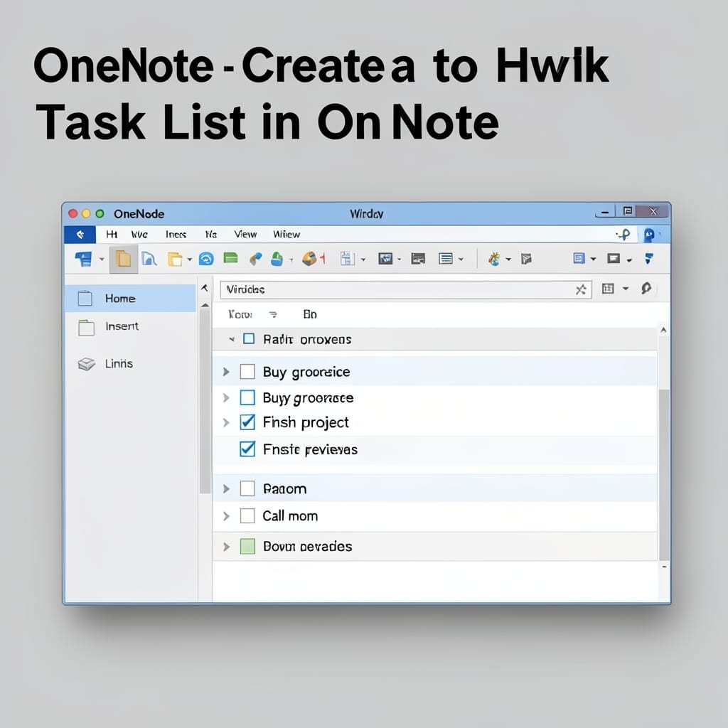Expand the 'Call mom' row
728x728 pixels.
tap(226, 516)
